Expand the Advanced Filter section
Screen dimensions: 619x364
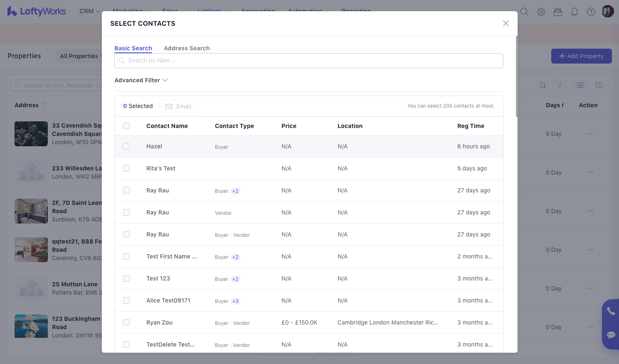click(x=141, y=80)
